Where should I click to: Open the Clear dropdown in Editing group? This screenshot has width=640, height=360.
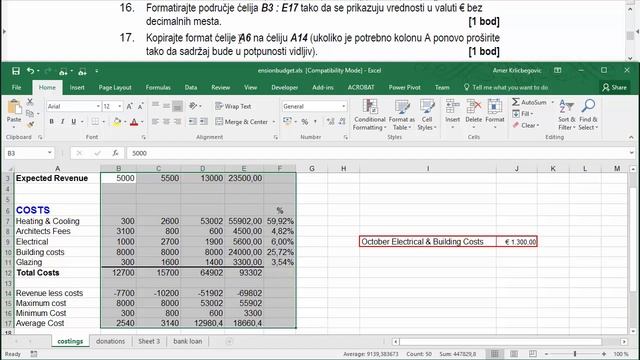(x=526, y=125)
